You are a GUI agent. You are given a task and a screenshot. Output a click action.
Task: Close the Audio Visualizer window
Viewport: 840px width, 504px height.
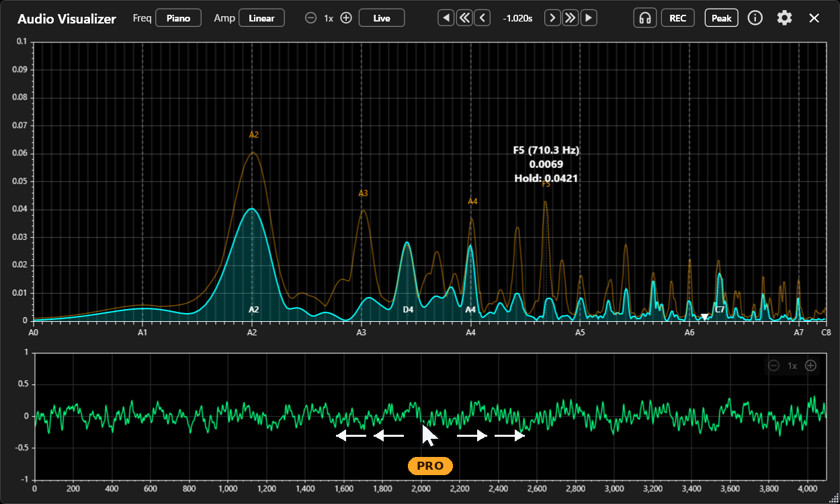(814, 18)
